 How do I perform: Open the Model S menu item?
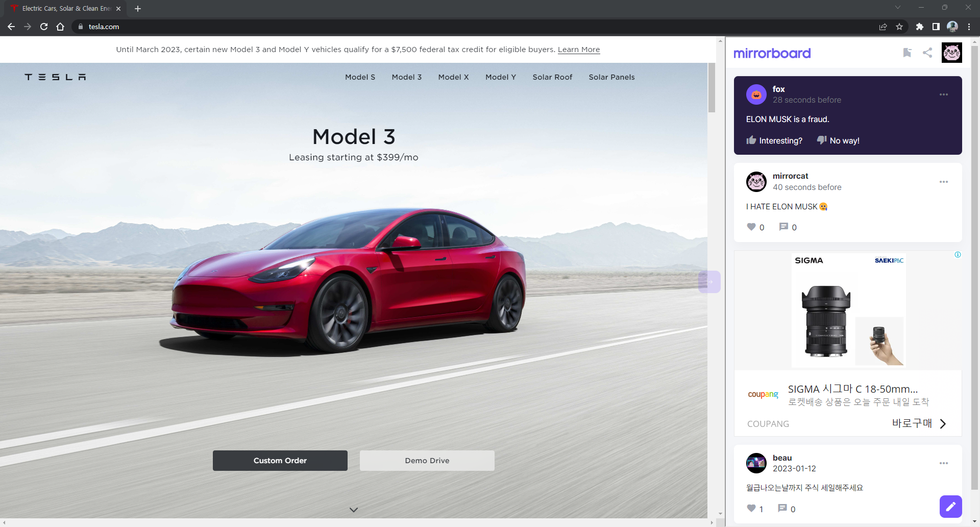pos(360,77)
